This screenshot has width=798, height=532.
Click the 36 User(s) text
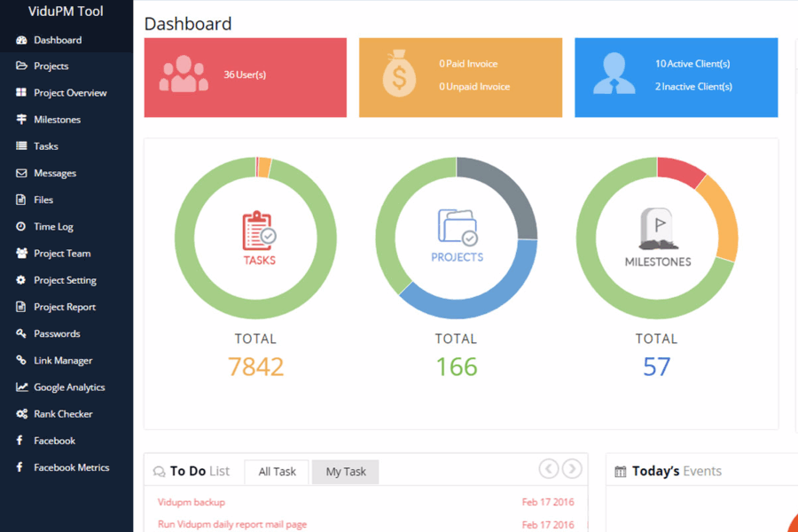[245, 74]
